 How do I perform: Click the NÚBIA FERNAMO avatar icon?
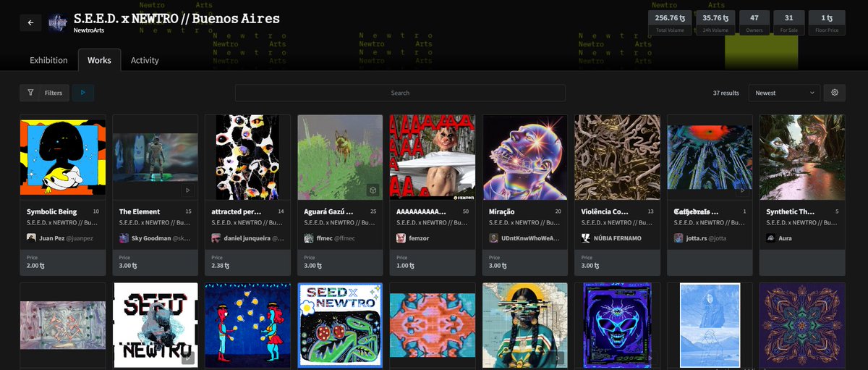click(x=587, y=237)
